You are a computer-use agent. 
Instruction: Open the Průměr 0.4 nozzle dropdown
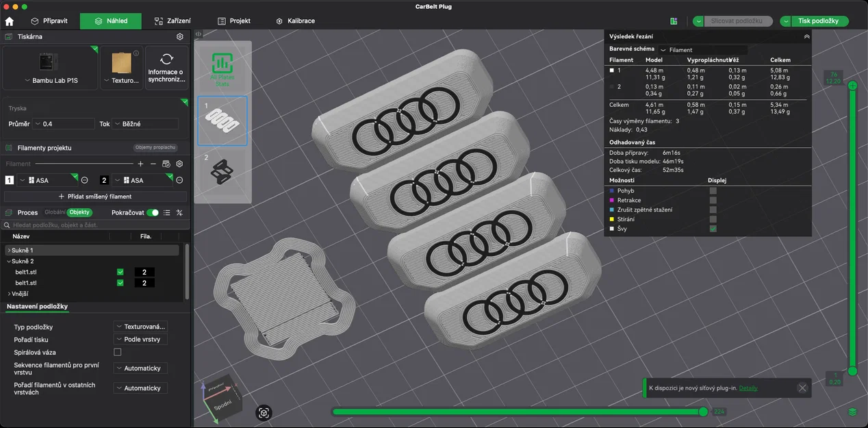click(64, 124)
